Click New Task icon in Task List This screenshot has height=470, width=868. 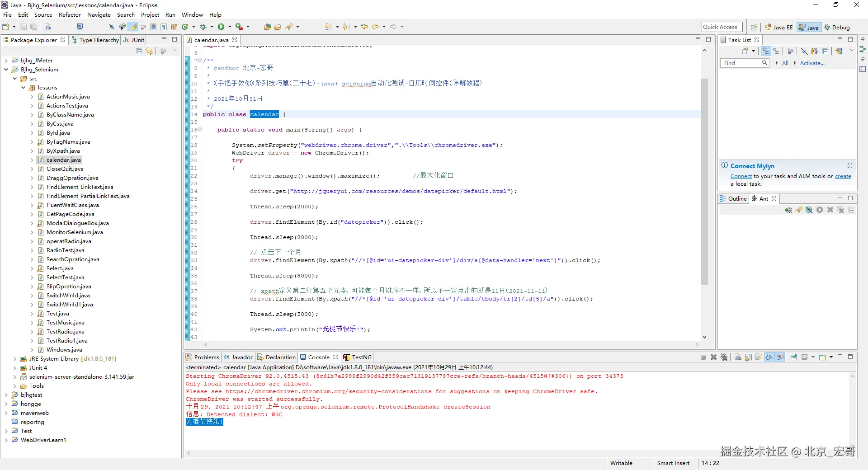point(745,52)
